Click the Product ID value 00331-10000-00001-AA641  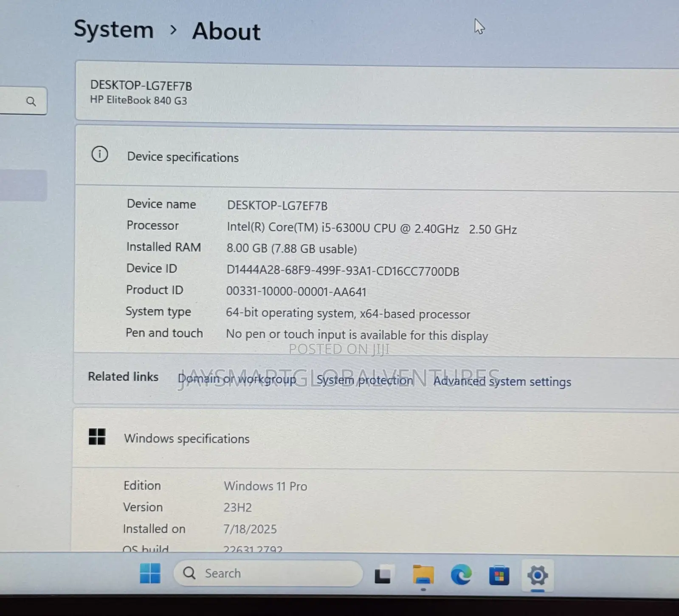point(296,291)
